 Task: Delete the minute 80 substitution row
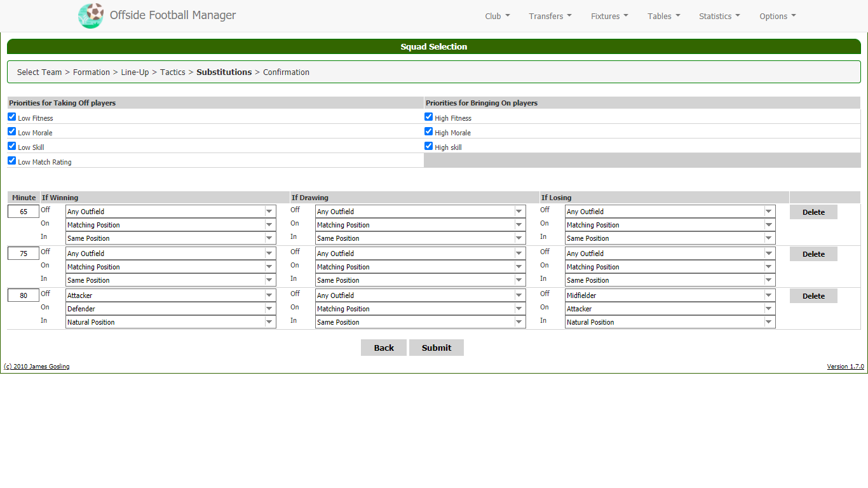click(813, 296)
